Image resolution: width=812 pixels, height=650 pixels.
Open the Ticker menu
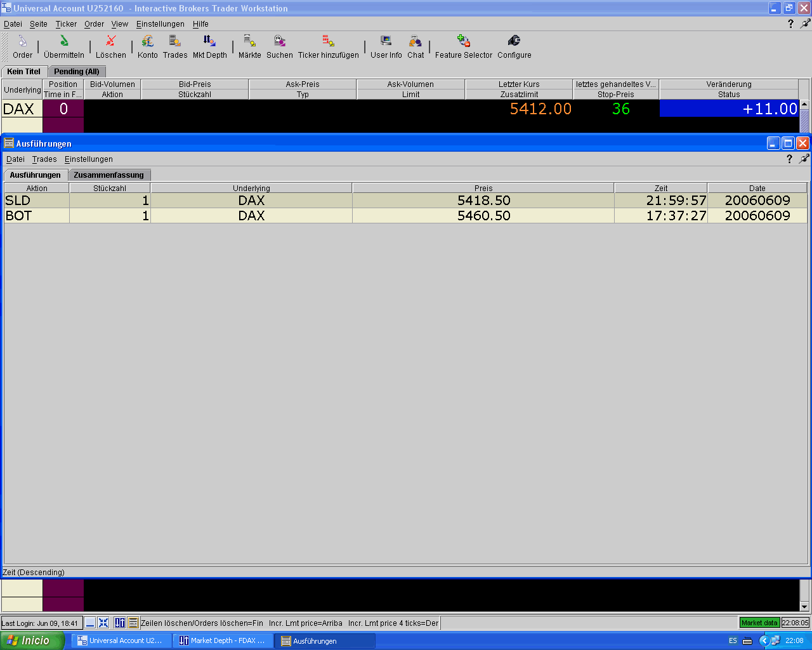(x=66, y=23)
